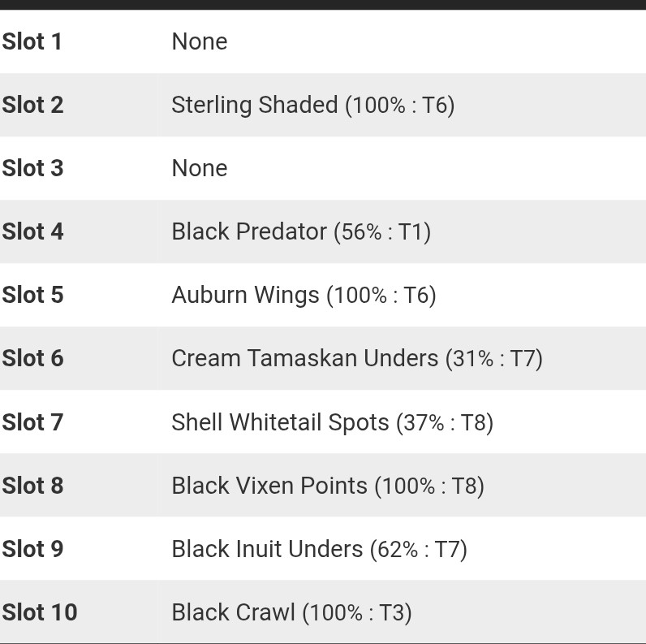The image size is (646, 644).
Task: Click Cream Tamaskan Unders entry
Action: click(x=357, y=358)
